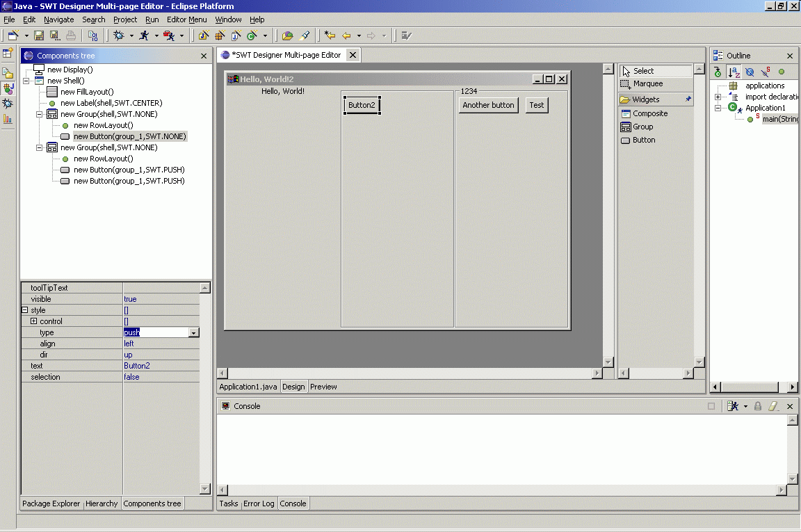Click the Button2 widget on design canvas
This screenshot has width=801, height=532.
point(362,105)
